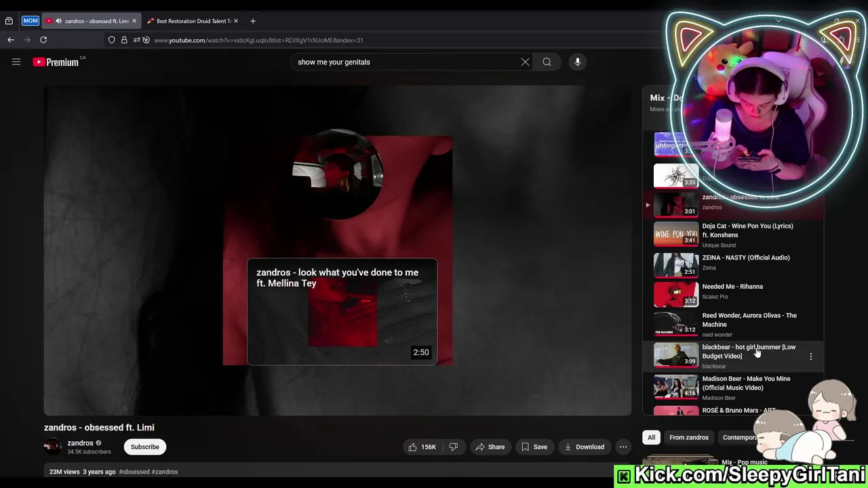Switch to Best Restoration Druid Talent tab
Viewport: 868px width, 488px height.
(193, 21)
